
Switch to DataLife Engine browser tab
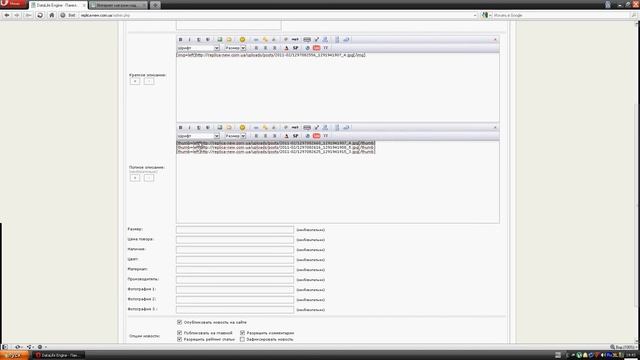(x=58, y=5)
